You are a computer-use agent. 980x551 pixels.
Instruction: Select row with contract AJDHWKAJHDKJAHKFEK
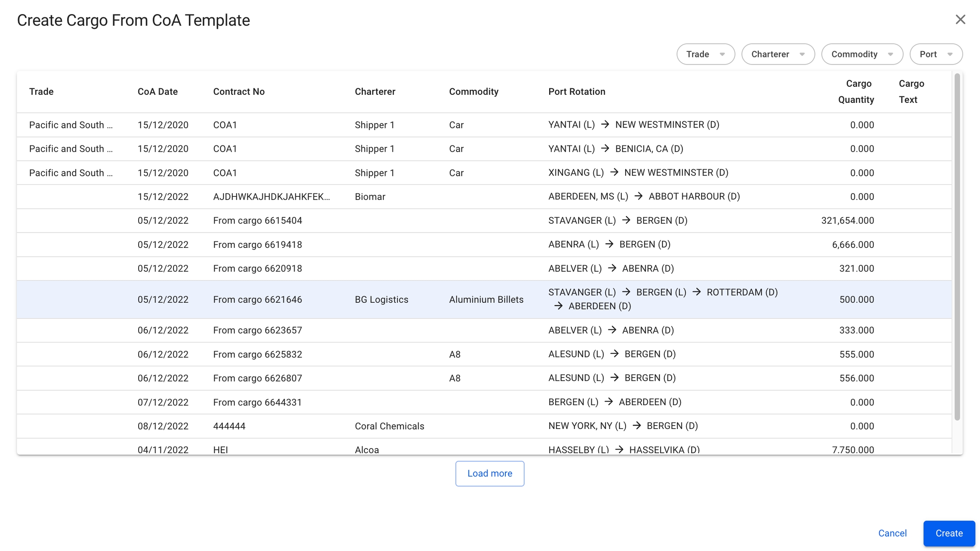pyautogui.click(x=271, y=196)
